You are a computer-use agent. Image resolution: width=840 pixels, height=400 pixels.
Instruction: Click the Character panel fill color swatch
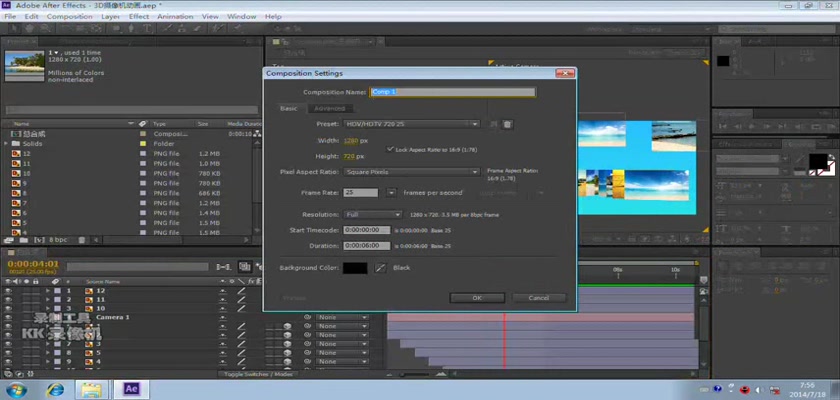click(x=818, y=161)
